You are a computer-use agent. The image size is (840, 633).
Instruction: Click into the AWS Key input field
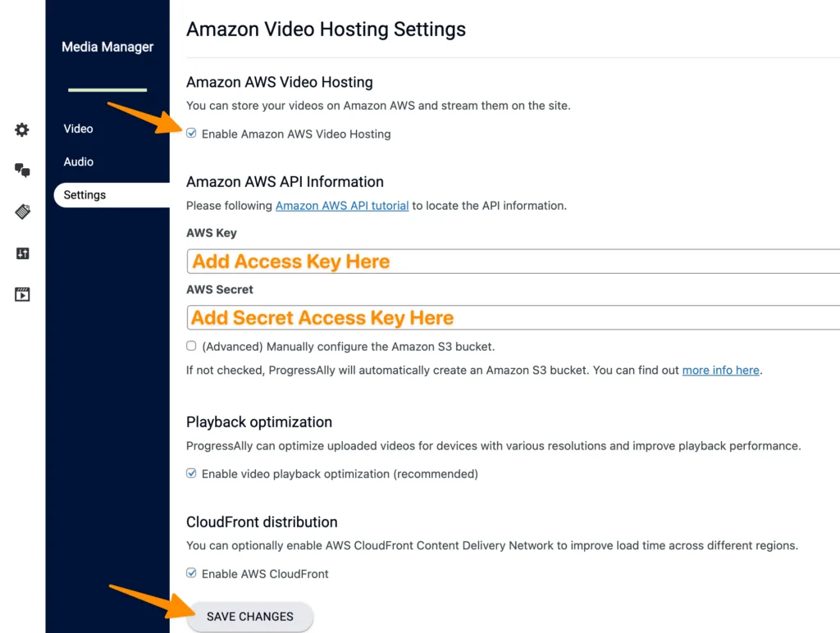tap(514, 262)
